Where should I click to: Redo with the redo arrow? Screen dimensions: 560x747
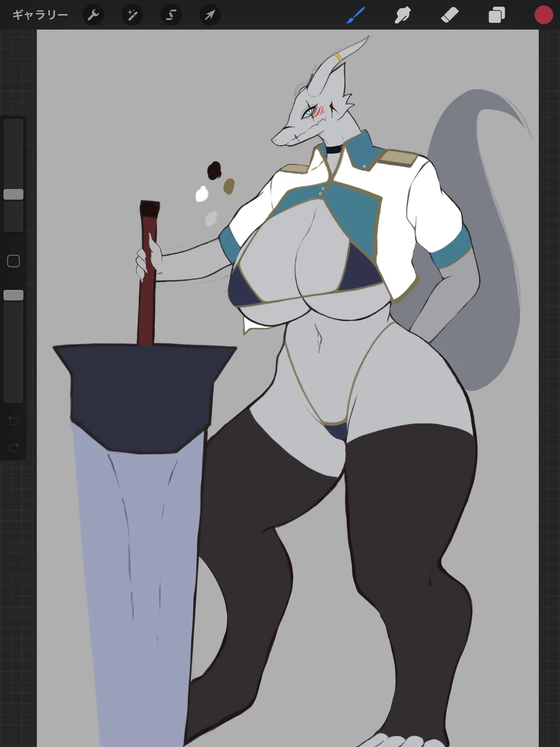tap(14, 447)
